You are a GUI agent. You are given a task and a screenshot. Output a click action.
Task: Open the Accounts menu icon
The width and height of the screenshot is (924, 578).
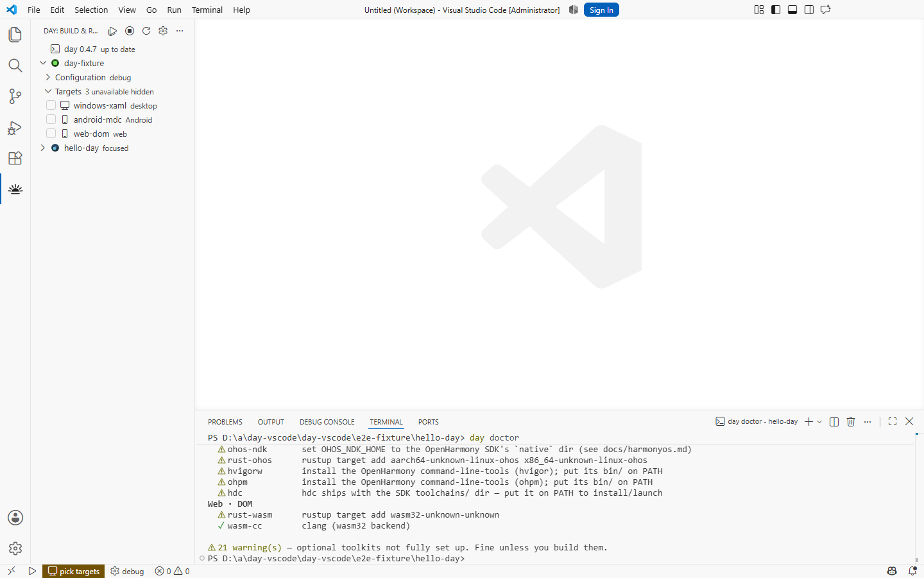[15, 518]
